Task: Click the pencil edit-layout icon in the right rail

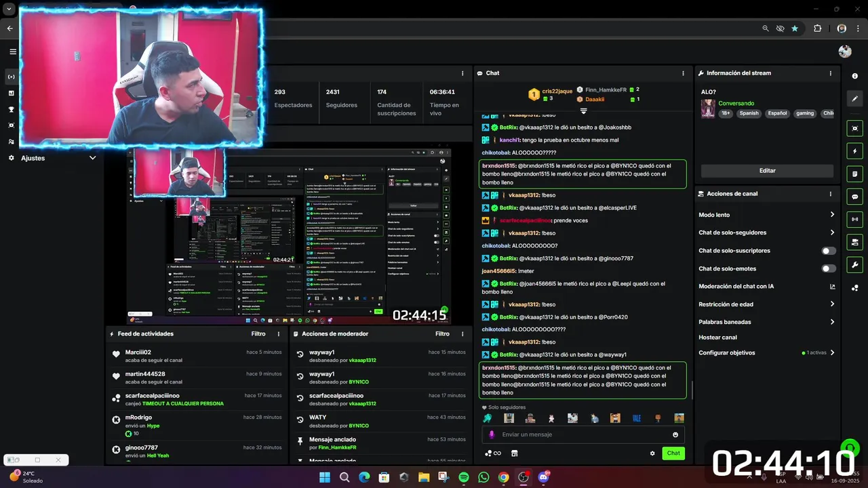Action: tap(854, 98)
